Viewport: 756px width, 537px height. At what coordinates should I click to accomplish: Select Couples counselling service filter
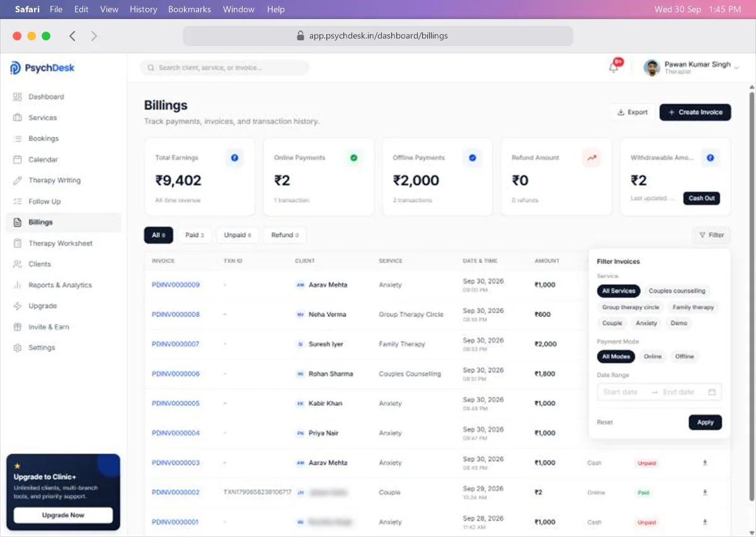click(x=677, y=291)
